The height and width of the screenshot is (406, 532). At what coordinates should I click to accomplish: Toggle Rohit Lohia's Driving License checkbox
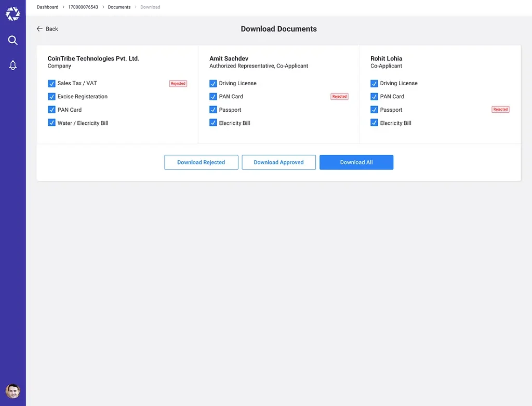pyautogui.click(x=374, y=83)
